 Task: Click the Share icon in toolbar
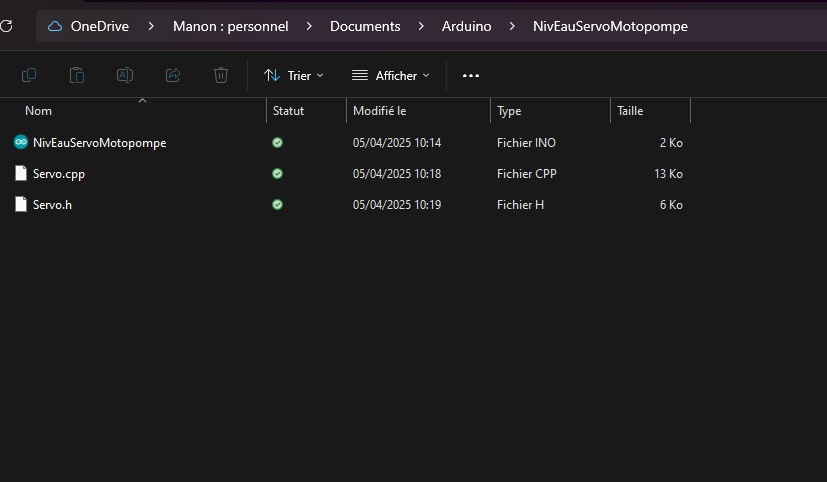click(173, 75)
